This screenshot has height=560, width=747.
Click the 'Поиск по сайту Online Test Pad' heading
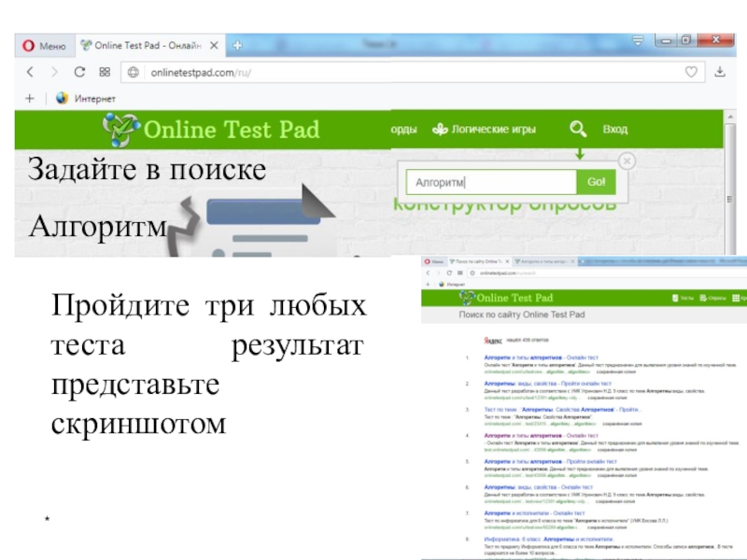522,315
